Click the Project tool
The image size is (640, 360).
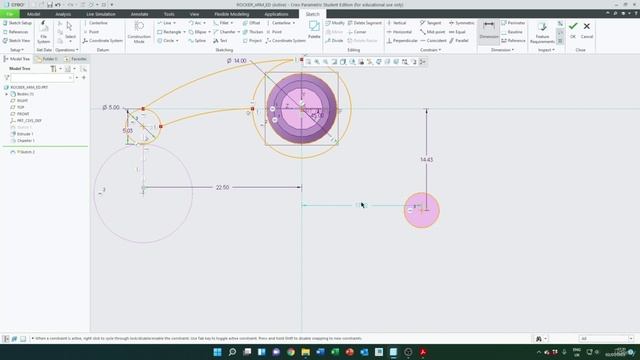coord(252,41)
